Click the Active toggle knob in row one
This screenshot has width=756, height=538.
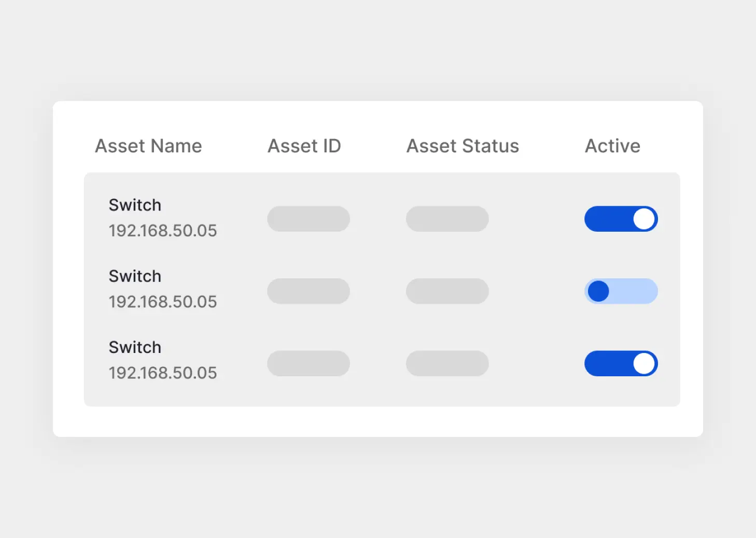click(x=643, y=219)
